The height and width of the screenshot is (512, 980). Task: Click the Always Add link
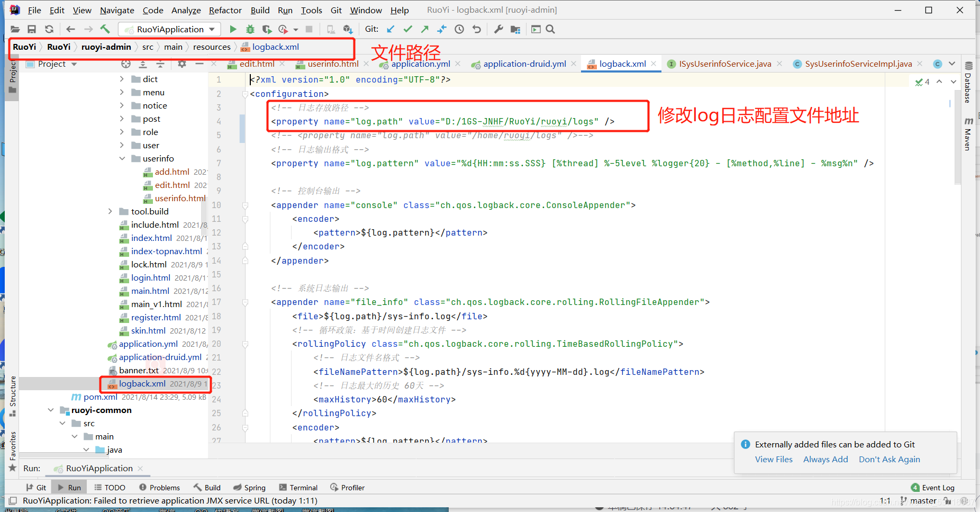tap(825, 460)
